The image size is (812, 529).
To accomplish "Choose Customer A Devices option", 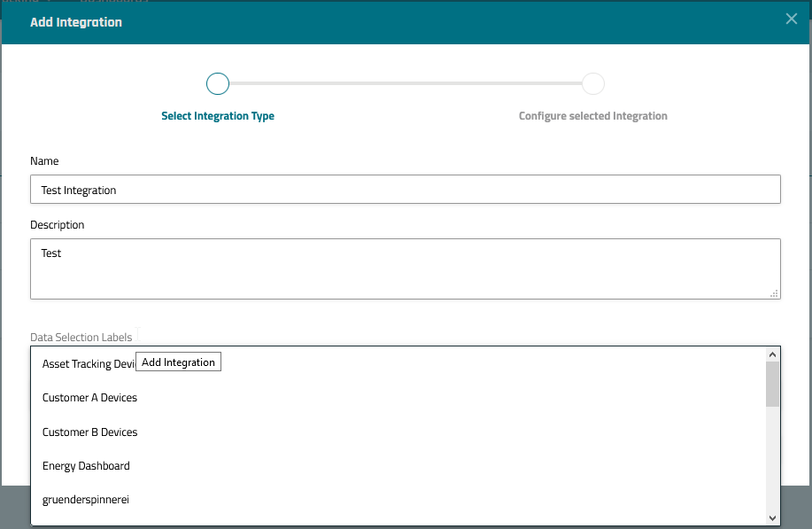I will pos(89,398).
